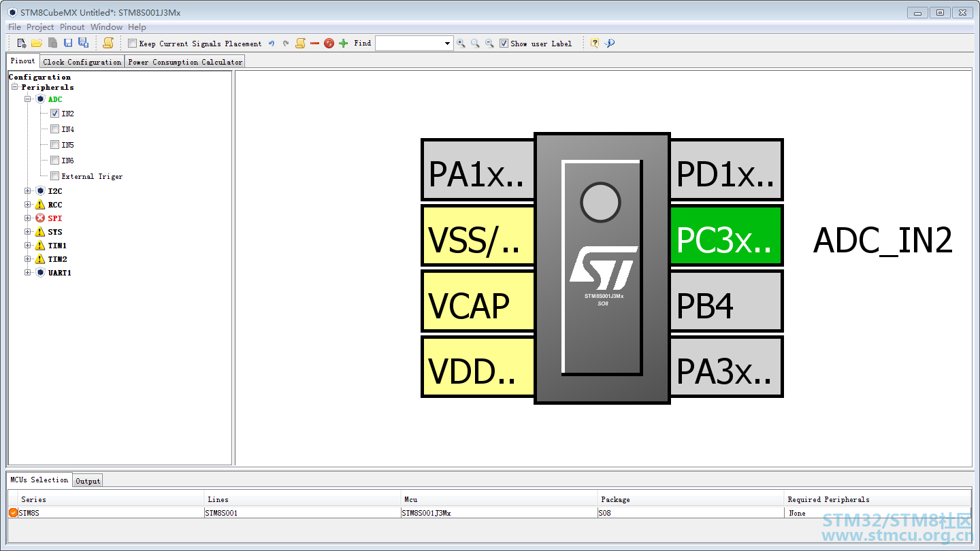Open a project with the folder icon
This screenshot has width=980, height=551.
37,43
